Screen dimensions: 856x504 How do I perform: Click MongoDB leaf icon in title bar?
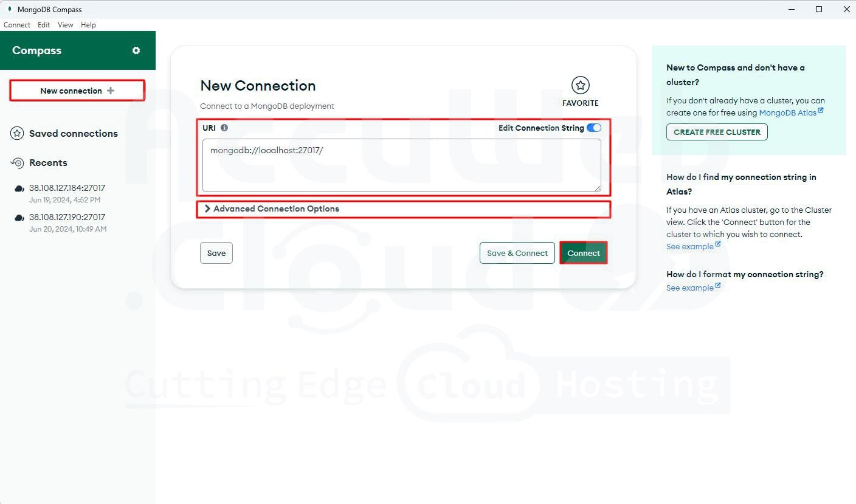click(x=9, y=9)
